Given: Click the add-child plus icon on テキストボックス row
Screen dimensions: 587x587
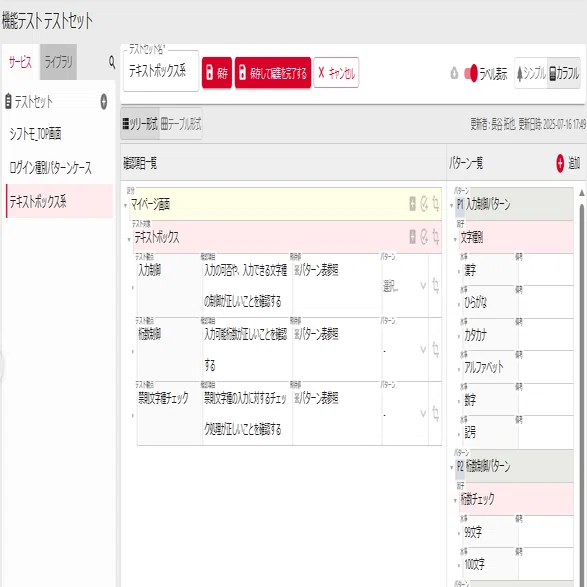Looking at the screenshot, I should 412,237.
